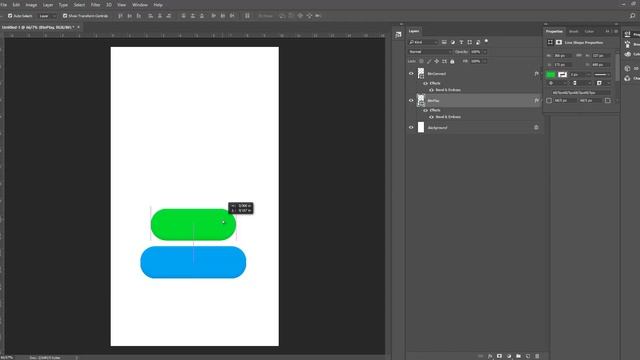This screenshot has width=640, height=360.
Task: Filter layers by adjustment layers icon
Action: [453, 42]
